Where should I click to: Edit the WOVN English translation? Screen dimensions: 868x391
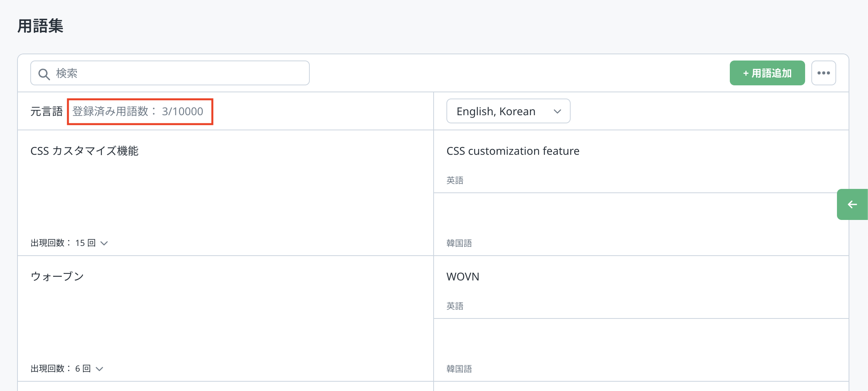pyautogui.click(x=463, y=277)
